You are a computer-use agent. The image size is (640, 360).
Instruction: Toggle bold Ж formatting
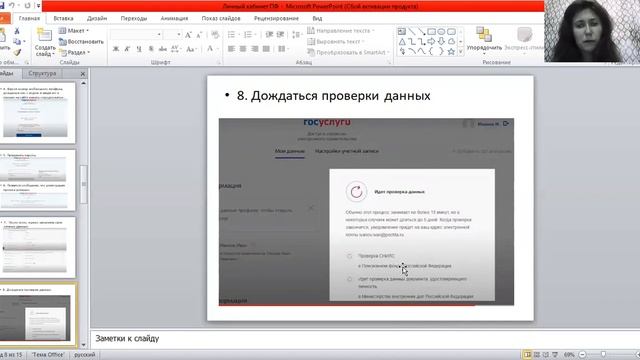pos(116,49)
